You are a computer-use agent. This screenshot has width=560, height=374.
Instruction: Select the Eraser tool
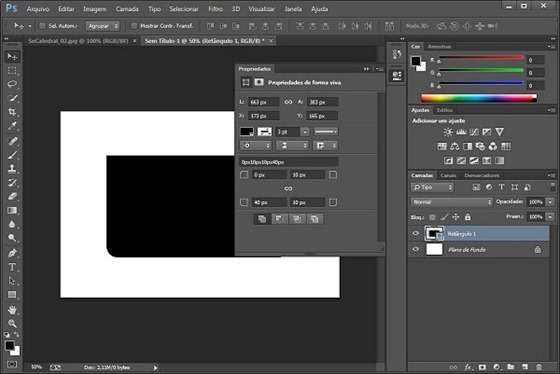click(12, 196)
